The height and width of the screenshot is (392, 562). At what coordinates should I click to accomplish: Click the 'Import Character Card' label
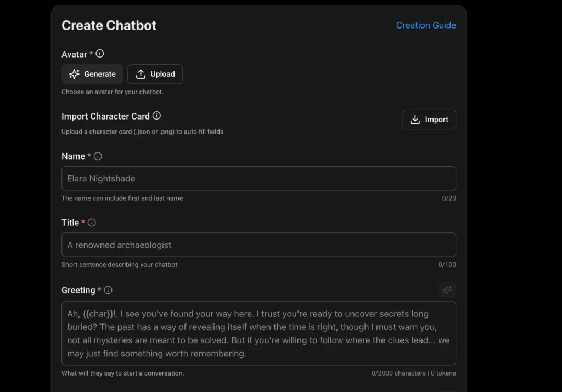point(105,116)
